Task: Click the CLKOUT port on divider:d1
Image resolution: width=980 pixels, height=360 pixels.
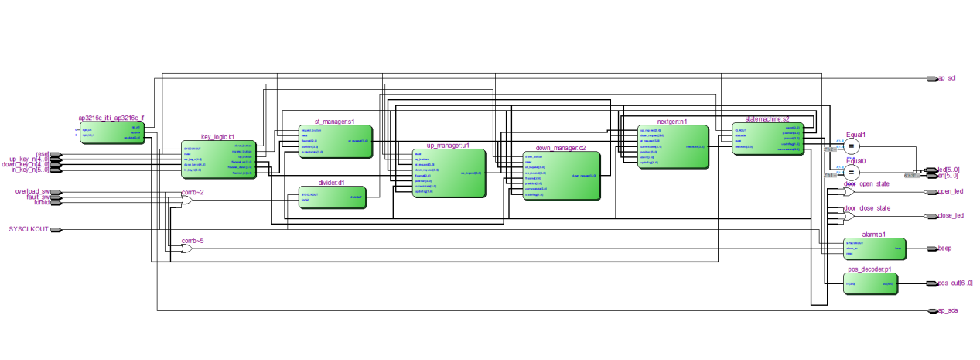Action: pyautogui.click(x=357, y=197)
